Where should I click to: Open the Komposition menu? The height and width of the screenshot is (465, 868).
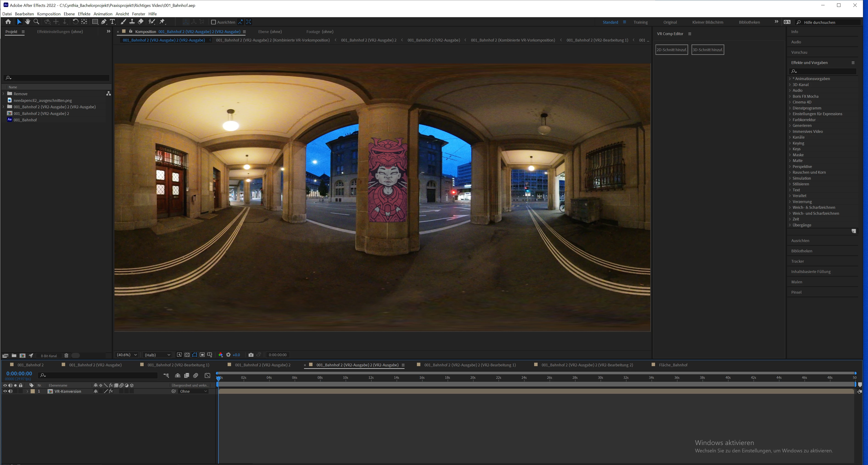tap(48, 14)
